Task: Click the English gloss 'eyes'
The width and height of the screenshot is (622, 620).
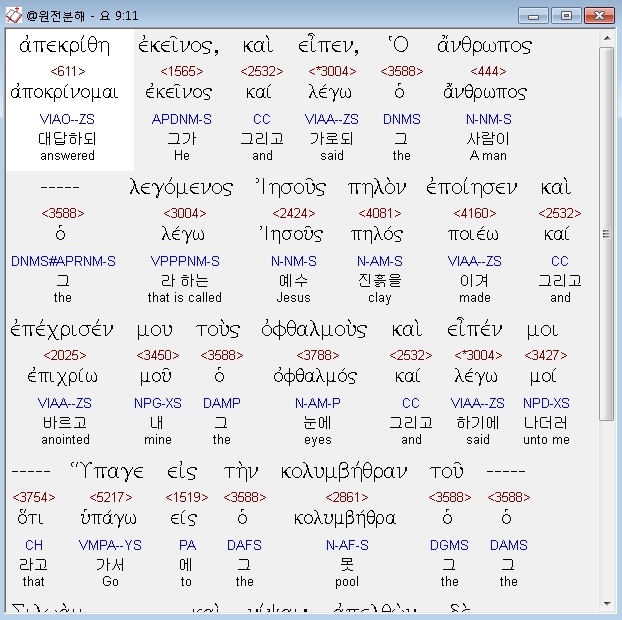Action: pyautogui.click(x=318, y=440)
